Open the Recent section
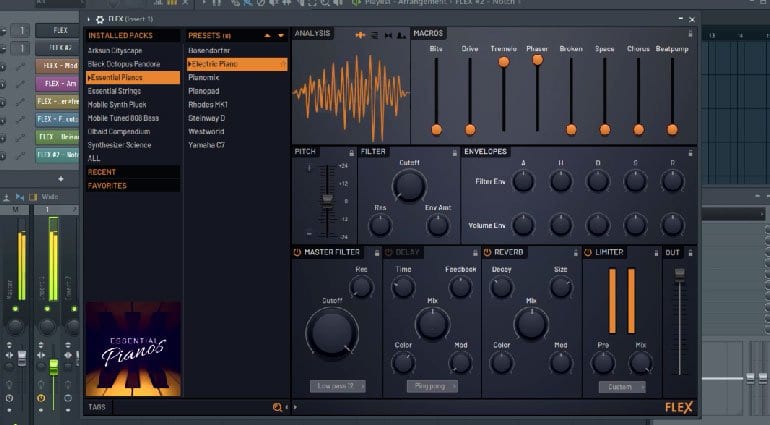The width and height of the screenshot is (770, 425). click(103, 172)
